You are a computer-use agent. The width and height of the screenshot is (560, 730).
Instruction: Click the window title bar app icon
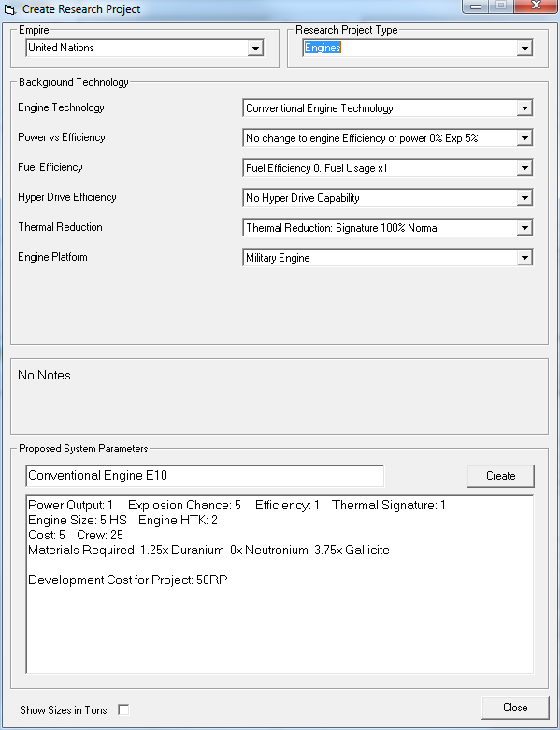tap(9, 9)
